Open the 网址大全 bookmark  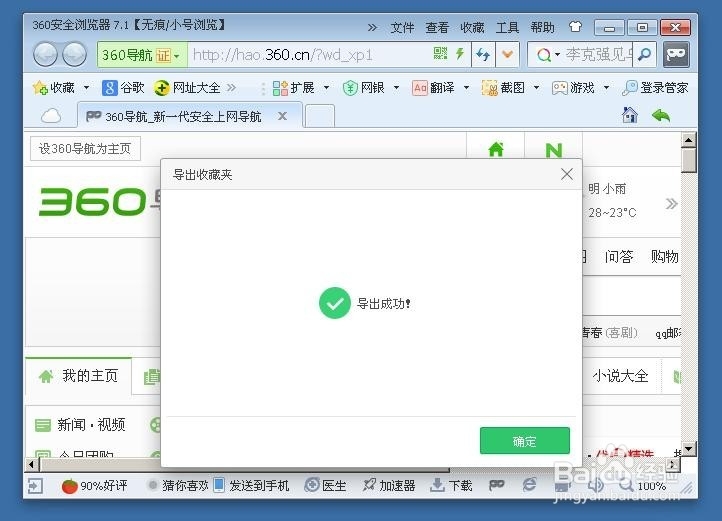(x=187, y=88)
